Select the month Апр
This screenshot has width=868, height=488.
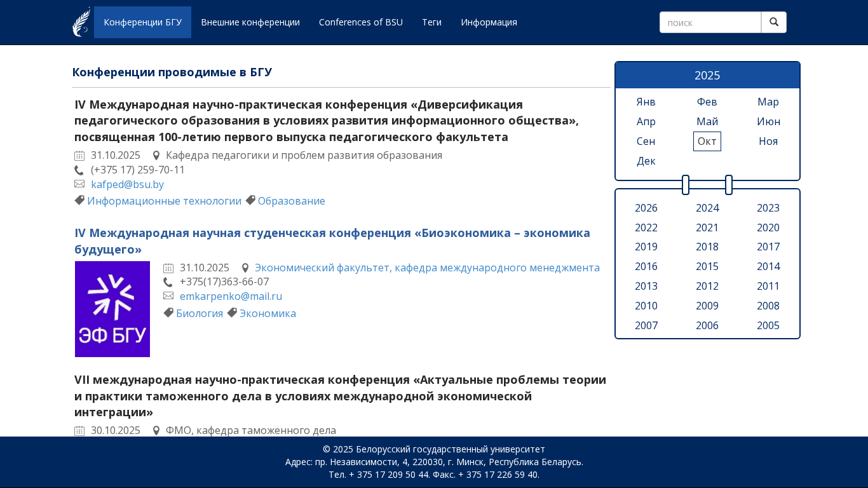point(646,121)
